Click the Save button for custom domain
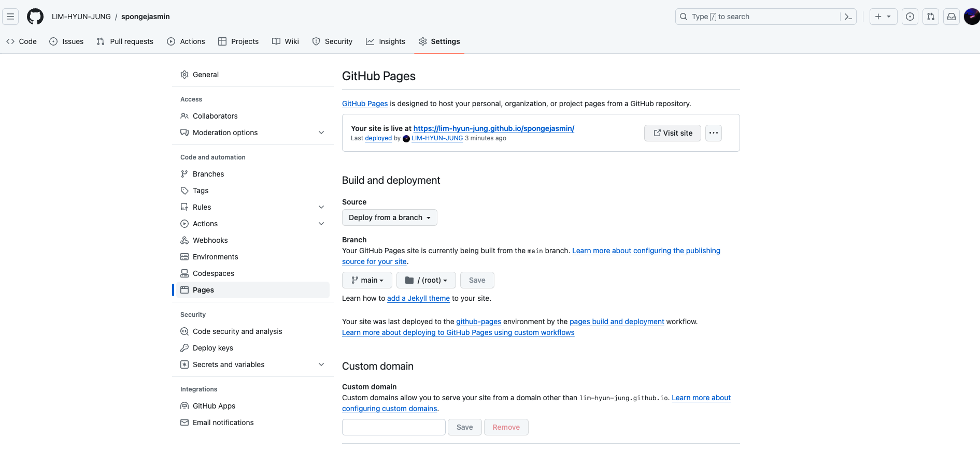 coord(465,427)
